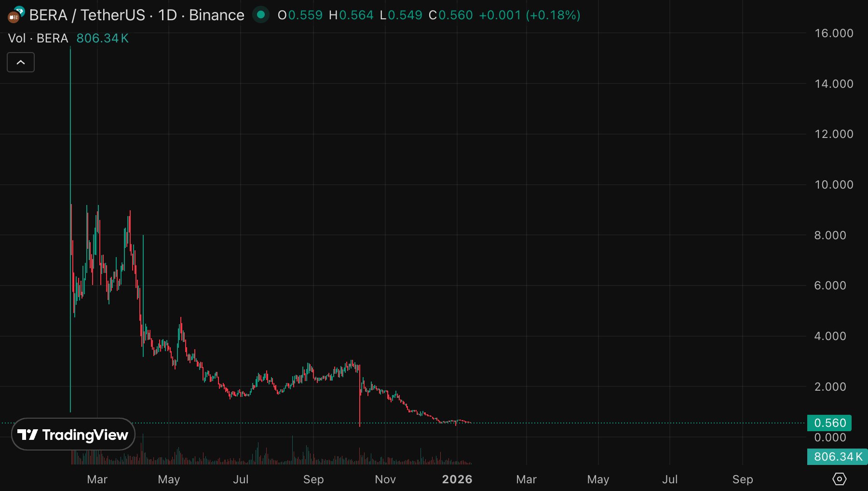The height and width of the screenshot is (491, 868).
Task: Click the 12.000 price axis label
Action: (x=834, y=134)
